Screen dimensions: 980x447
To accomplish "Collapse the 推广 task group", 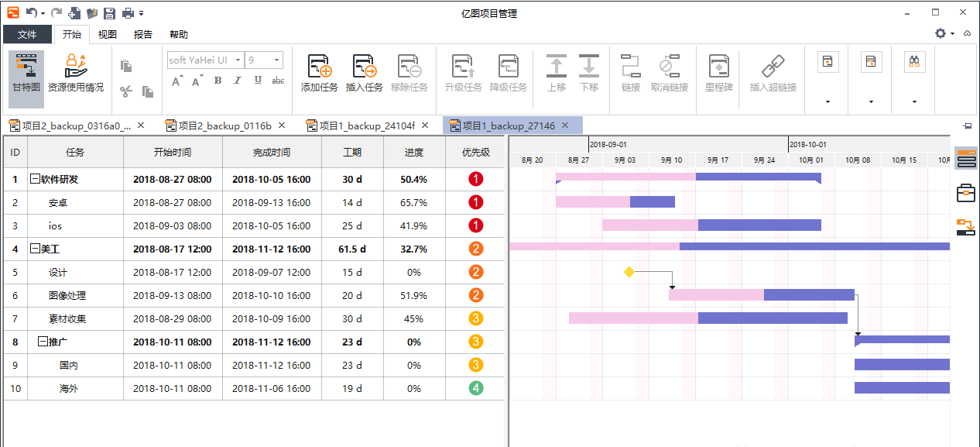I will click(43, 342).
